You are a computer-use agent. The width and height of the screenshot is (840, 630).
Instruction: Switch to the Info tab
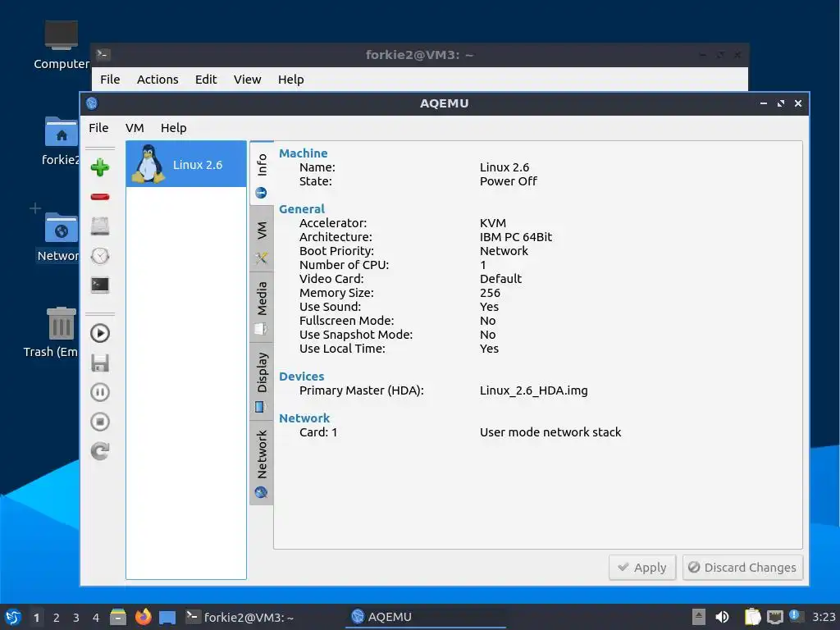point(262,173)
